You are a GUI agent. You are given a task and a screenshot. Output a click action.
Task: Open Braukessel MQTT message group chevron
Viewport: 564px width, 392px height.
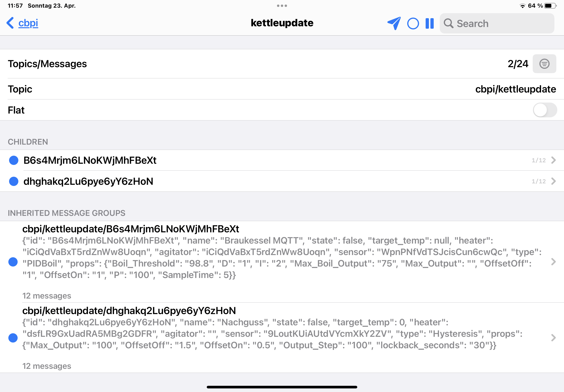click(553, 262)
